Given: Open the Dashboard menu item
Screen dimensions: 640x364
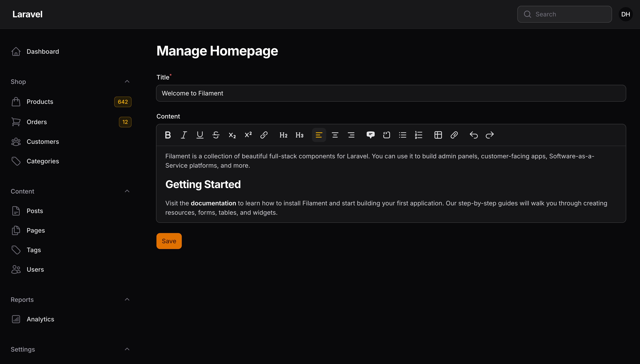Looking at the screenshot, I should [71, 51].
